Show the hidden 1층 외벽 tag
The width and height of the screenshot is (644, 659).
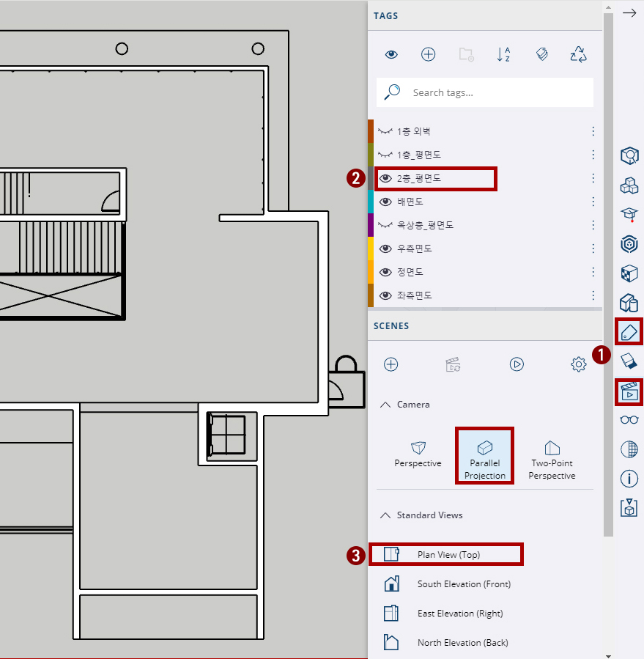(x=385, y=131)
